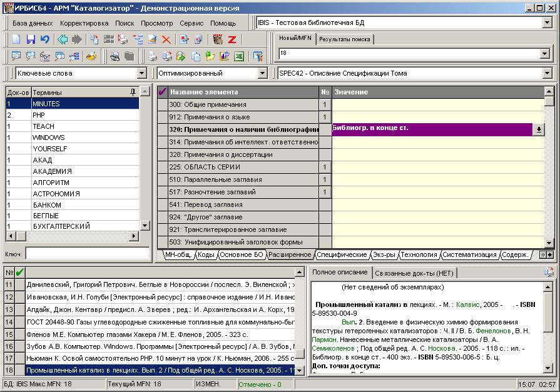Image resolution: width=560 pixels, height=392 pixels.
Task: Mark record 18 Промышленный катализ checkbox
Action: click(x=19, y=370)
